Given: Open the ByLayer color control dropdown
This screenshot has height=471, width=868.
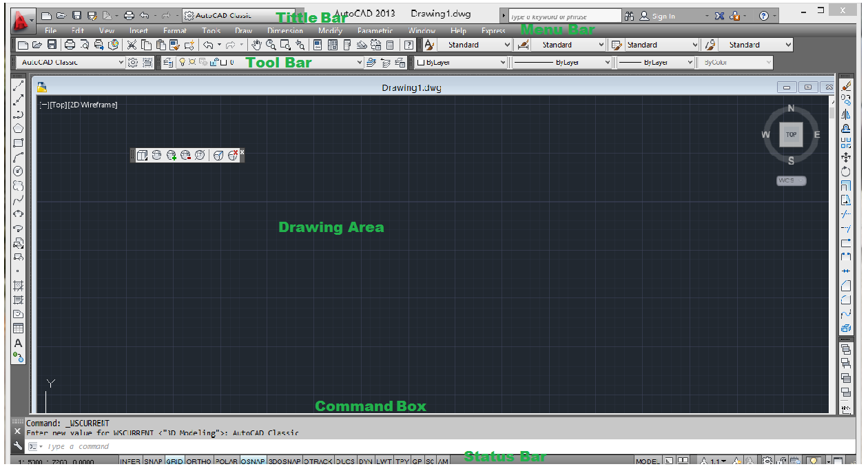Looking at the screenshot, I should pos(461,63).
